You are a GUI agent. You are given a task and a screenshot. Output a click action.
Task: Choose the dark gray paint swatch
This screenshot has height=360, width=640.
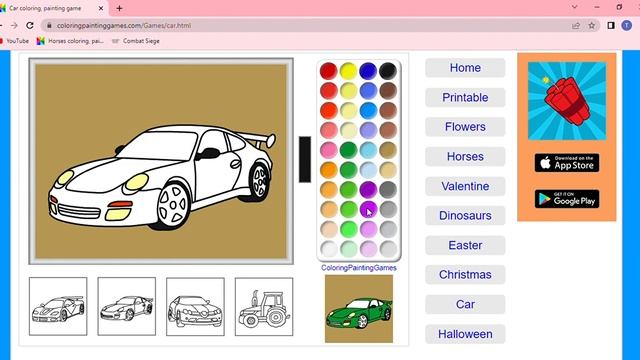pos(388,189)
